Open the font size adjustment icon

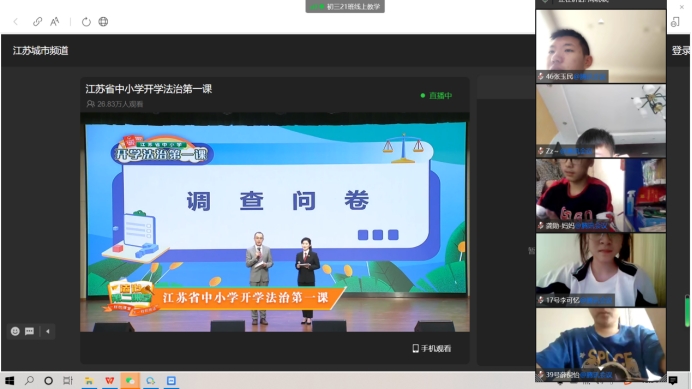click(55, 22)
